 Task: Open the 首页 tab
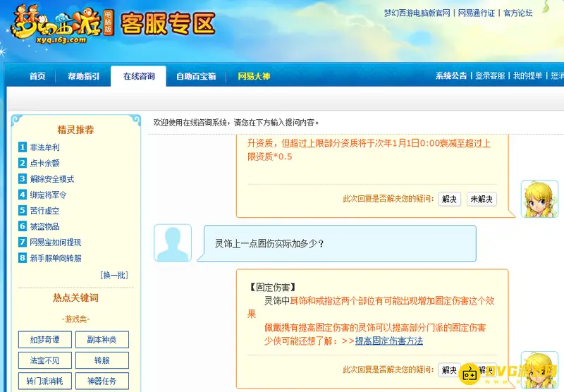pos(37,76)
